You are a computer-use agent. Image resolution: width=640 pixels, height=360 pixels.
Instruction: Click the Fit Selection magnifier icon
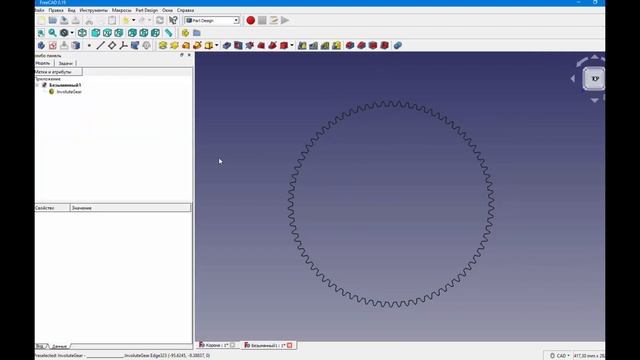(52, 33)
